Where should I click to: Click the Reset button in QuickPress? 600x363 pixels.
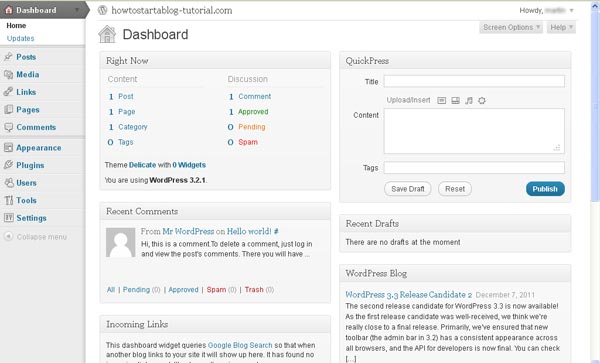(455, 189)
